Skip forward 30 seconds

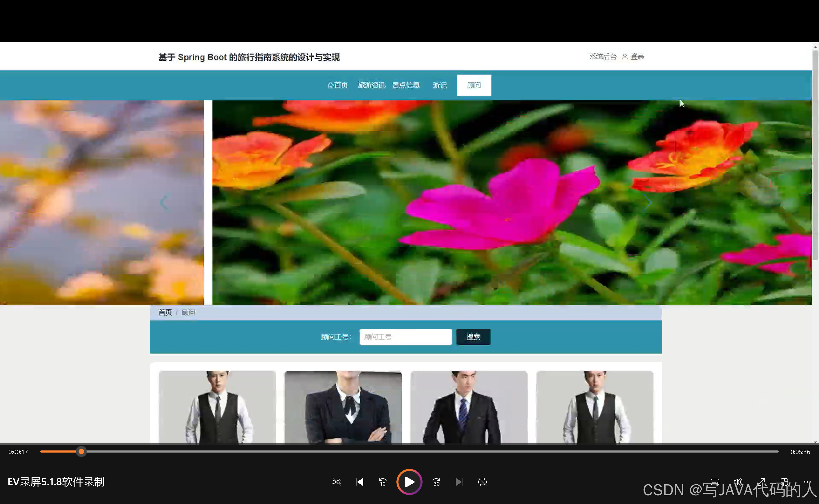click(x=436, y=482)
